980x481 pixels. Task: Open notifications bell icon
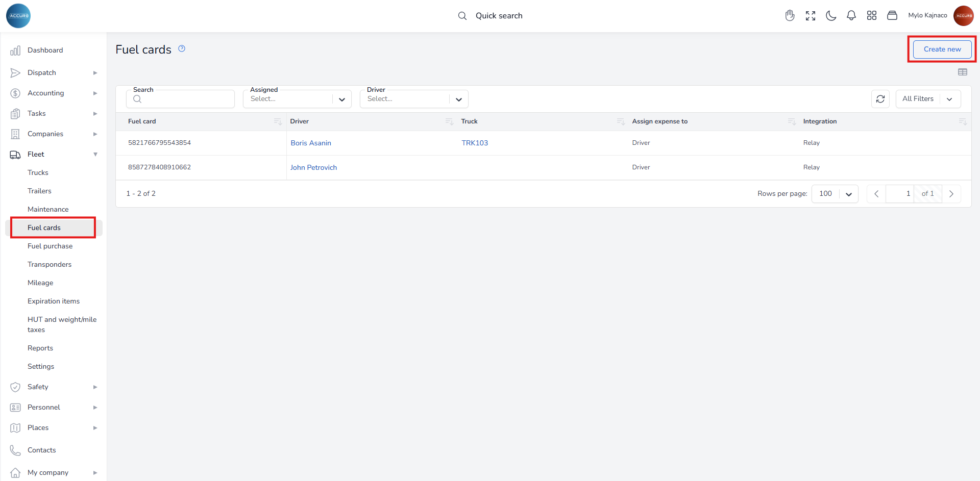851,16
